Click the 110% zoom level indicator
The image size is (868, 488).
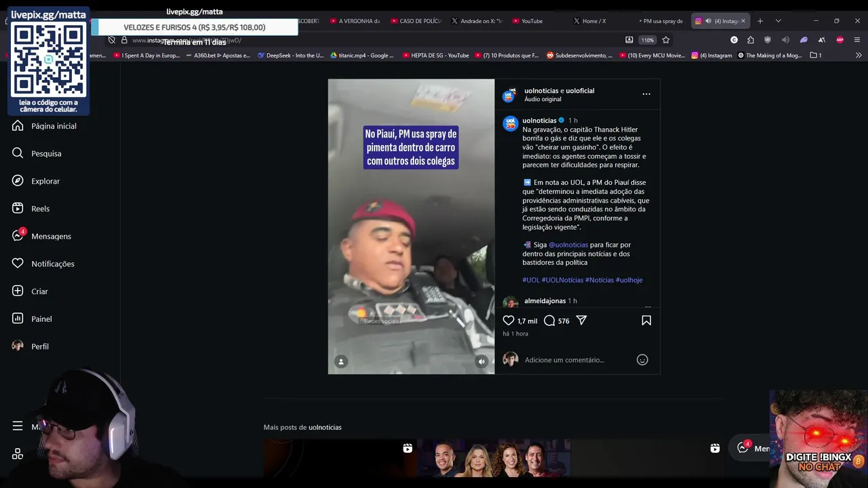coord(648,40)
